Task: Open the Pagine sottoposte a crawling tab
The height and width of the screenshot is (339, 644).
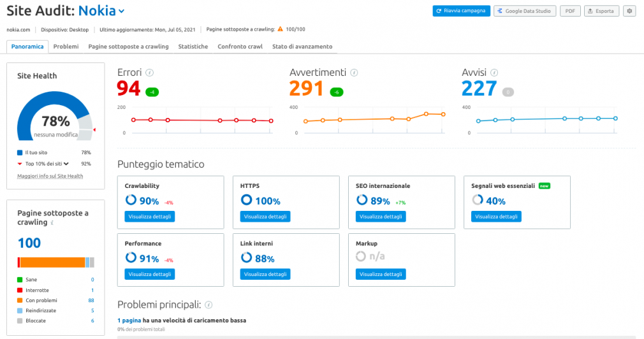Action: 129,47
